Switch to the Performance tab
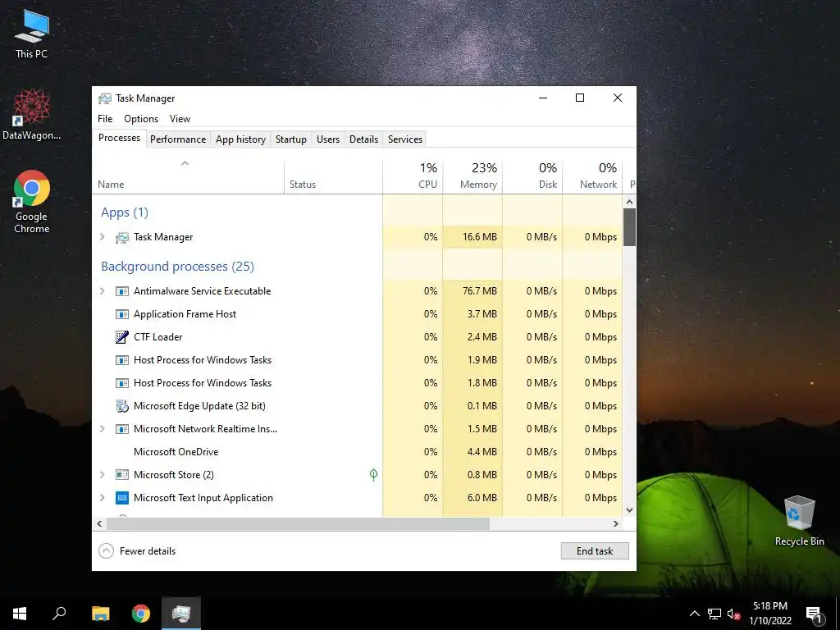The image size is (840, 630). click(x=178, y=139)
